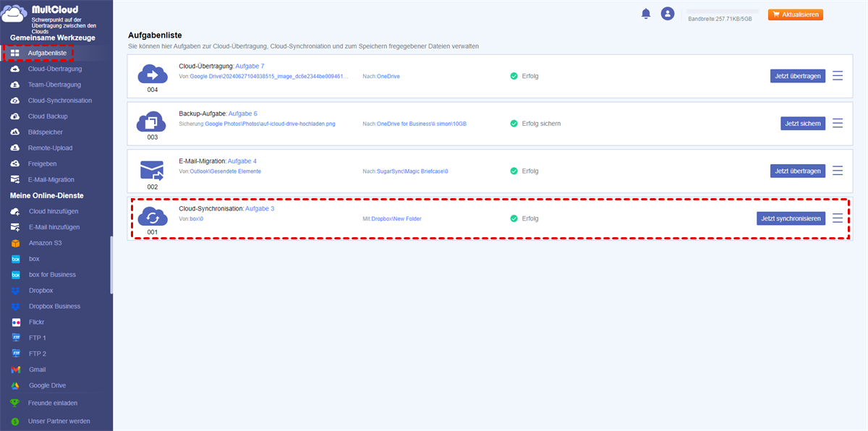Click the Outlook\Gesendete Elemente source path
Viewport: 868px width, 431px height.
(226, 171)
